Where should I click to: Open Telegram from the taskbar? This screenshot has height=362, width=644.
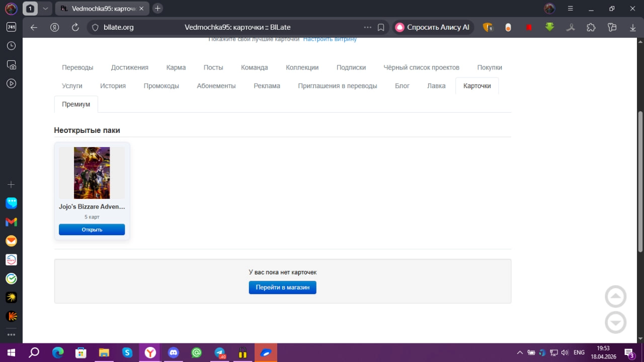pos(220,352)
